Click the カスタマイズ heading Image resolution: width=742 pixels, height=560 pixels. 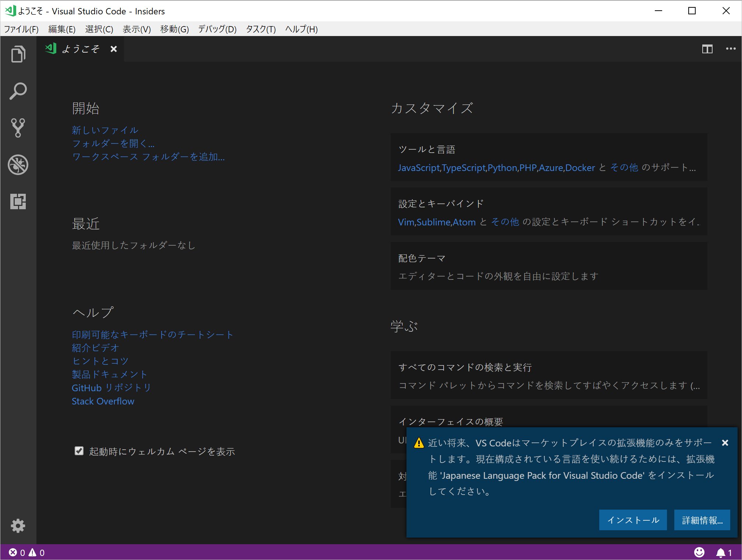pos(432,108)
